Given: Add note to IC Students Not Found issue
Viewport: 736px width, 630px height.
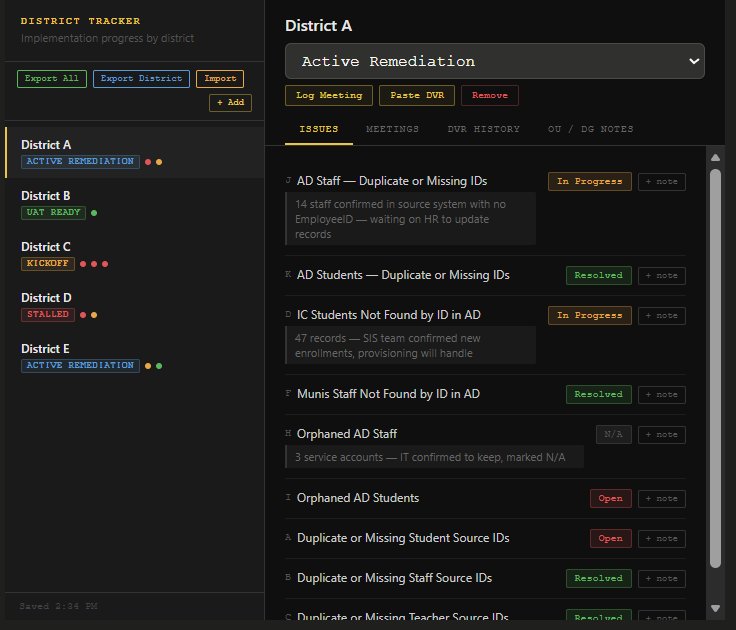Looking at the screenshot, I should pos(661,315).
